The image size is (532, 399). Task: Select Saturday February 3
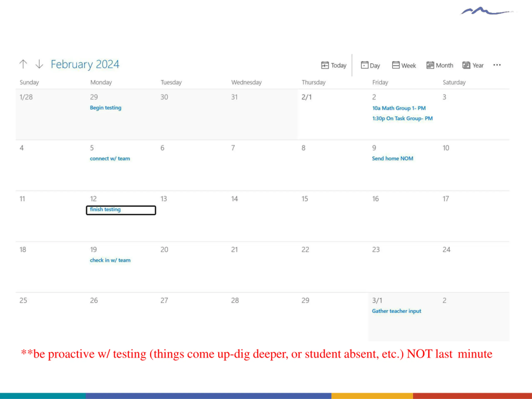point(445,97)
